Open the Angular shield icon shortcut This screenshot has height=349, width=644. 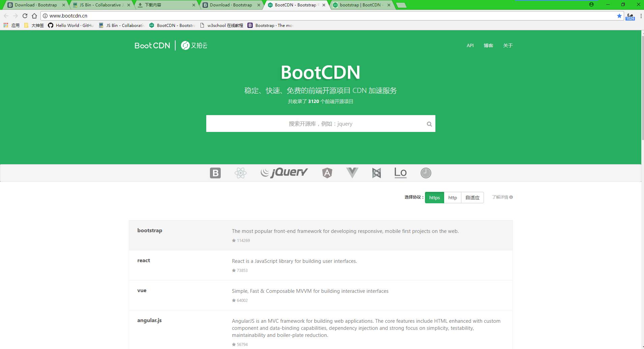327,173
